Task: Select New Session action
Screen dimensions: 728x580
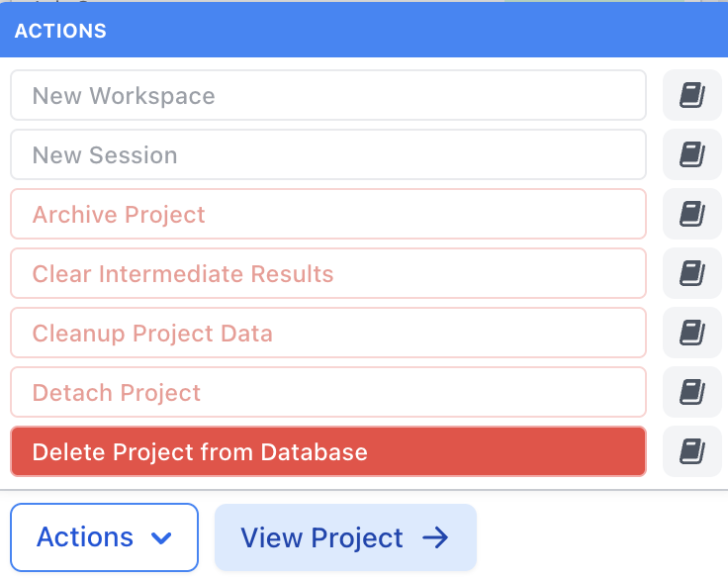Action: 327,155
